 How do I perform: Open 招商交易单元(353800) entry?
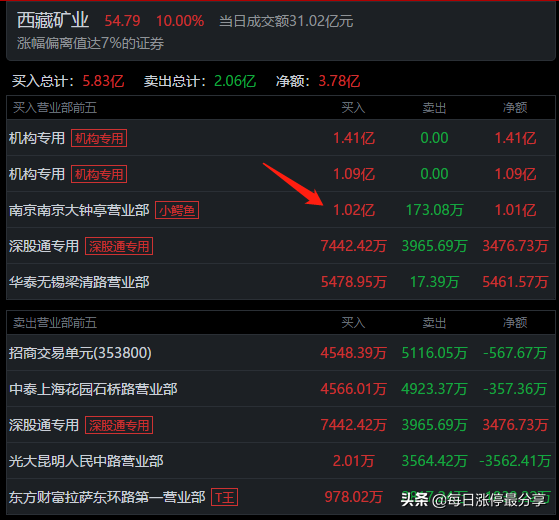[281, 353]
